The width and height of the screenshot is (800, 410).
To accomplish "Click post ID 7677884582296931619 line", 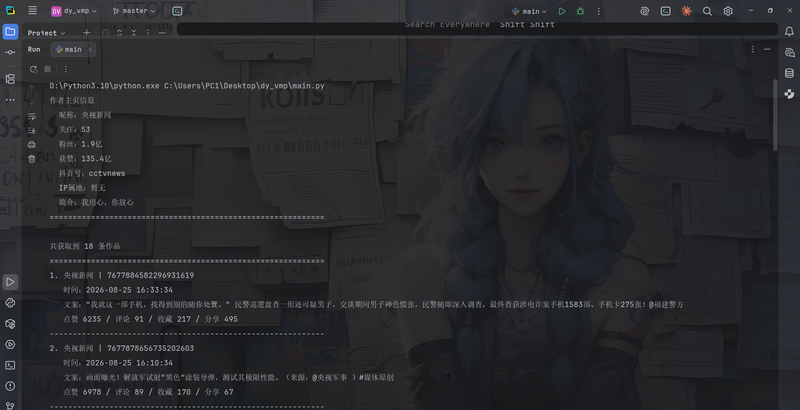I will [121, 275].
